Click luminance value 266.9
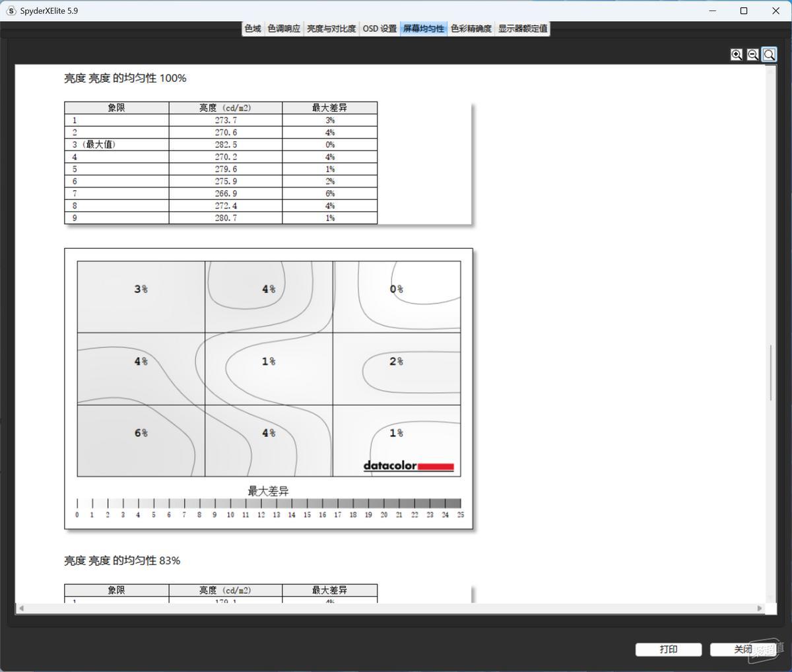This screenshot has height=672, width=792. (226, 193)
